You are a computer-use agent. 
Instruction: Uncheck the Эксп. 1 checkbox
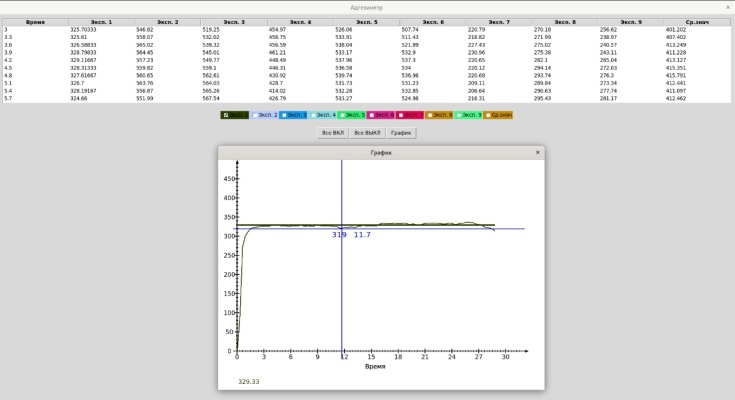226,116
